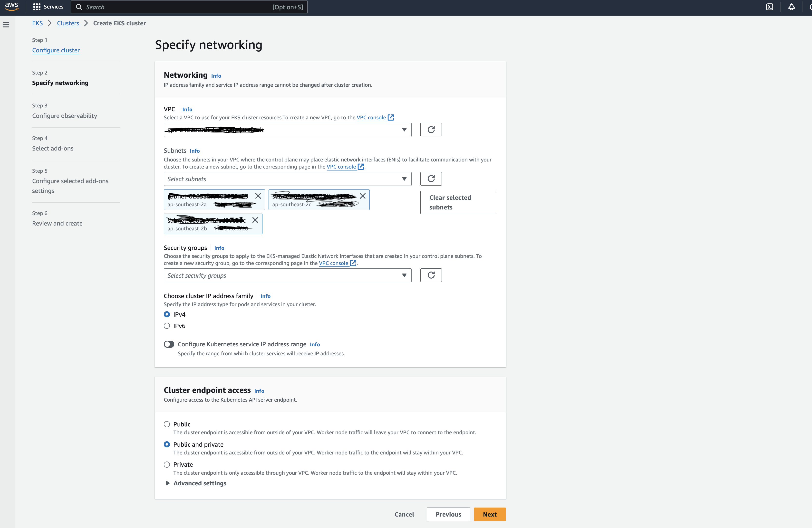The height and width of the screenshot is (528, 812).
Task: Open the sidebar hamburger menu
Action: coord(5,24)
